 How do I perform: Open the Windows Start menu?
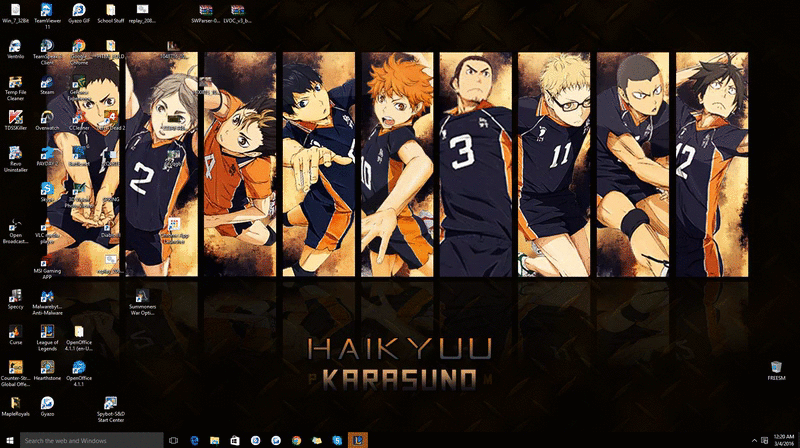[9, 440]
